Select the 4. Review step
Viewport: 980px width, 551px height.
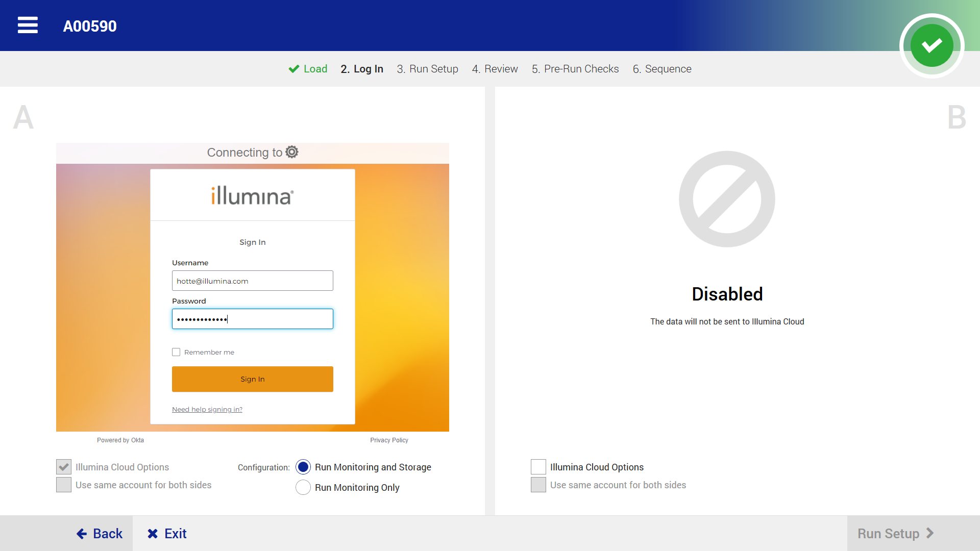pos(495,69)
